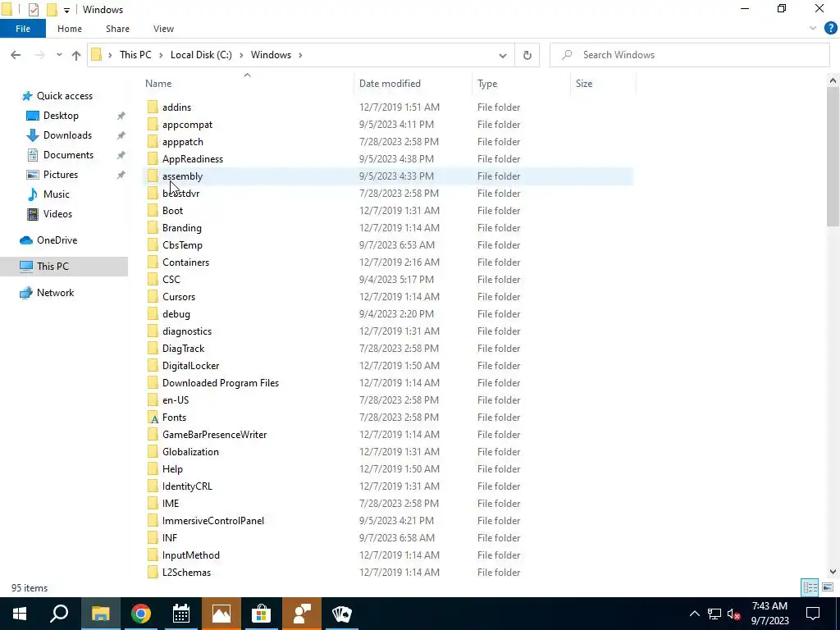Select OneDrive in the navigation pane
This screenshot has height=630, width=840.
click(57, 240)
